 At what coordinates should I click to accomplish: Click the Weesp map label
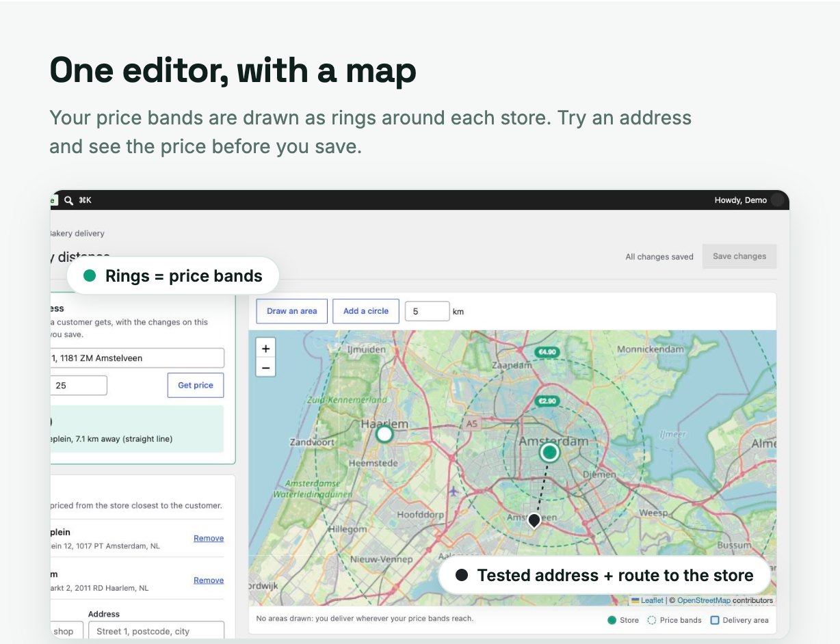[653, 513]
